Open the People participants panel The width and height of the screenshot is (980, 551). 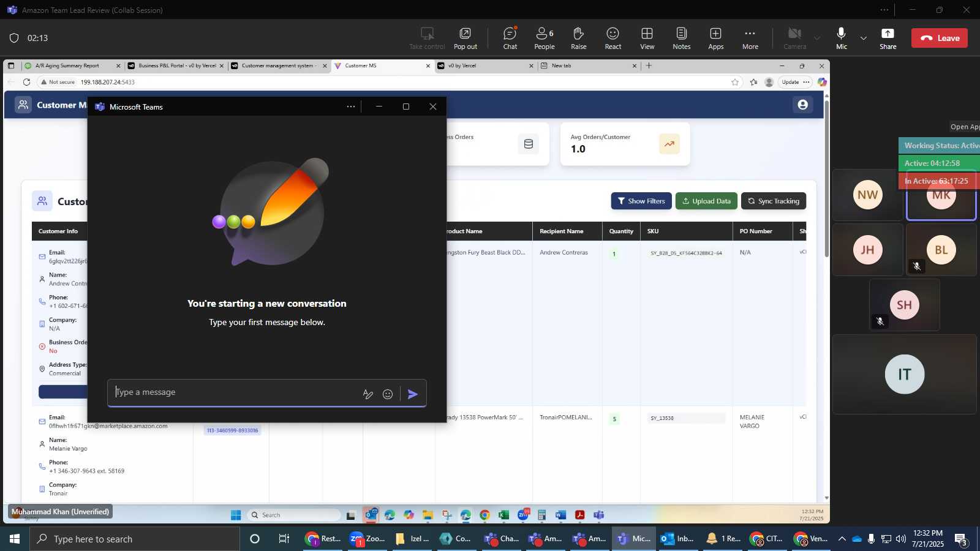[x=544, y=38]
